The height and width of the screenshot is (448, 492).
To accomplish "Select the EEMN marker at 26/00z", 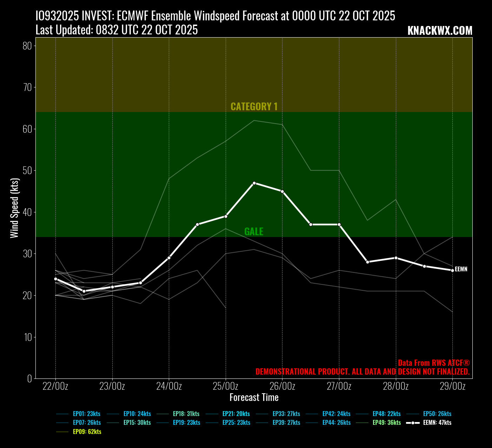I will pyautogui.click(x=282, y=191).
